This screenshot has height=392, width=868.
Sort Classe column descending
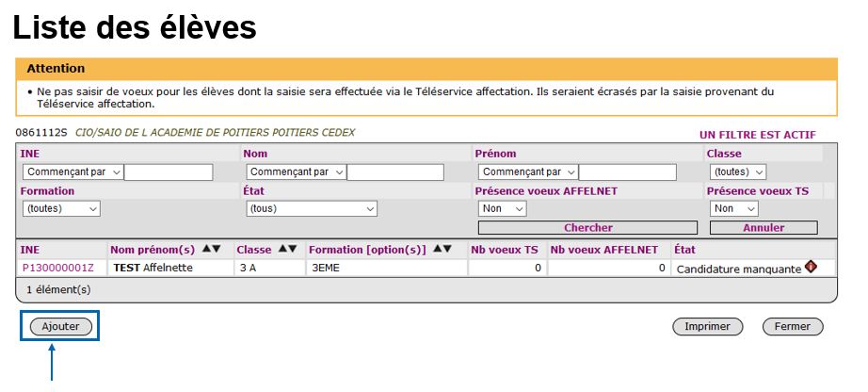pos(292,250)
